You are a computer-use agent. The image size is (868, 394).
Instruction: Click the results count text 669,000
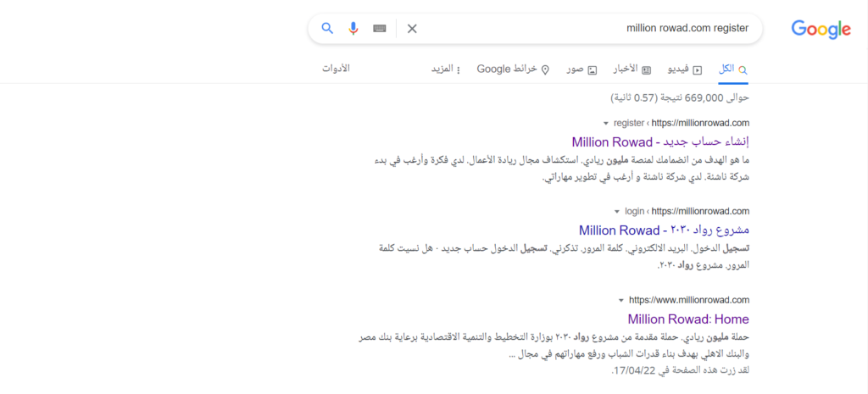point(704,98)
